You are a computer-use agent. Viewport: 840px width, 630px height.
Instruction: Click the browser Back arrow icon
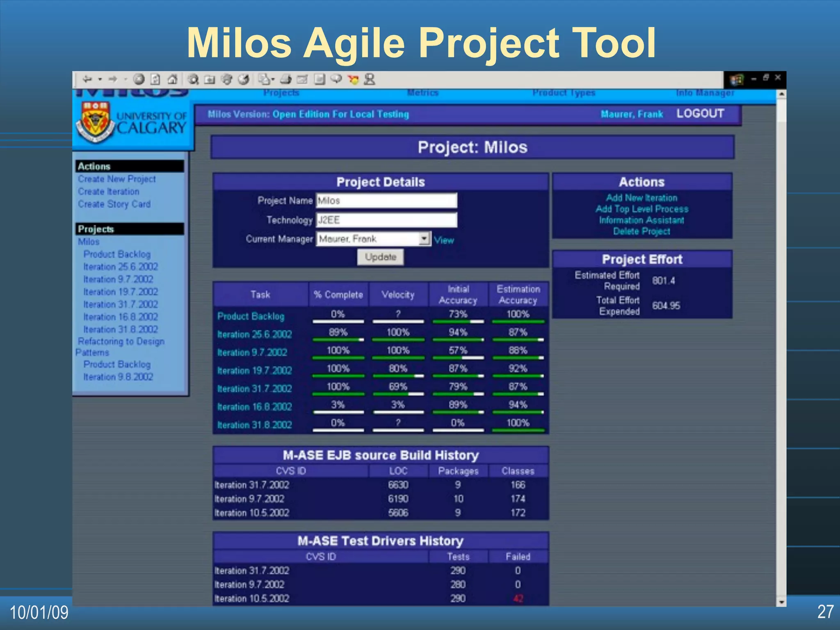87,79
